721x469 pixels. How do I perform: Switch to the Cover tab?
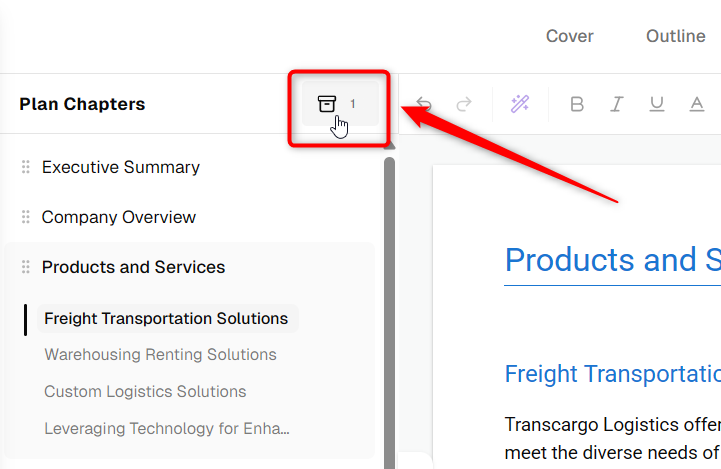click(569, 36)
